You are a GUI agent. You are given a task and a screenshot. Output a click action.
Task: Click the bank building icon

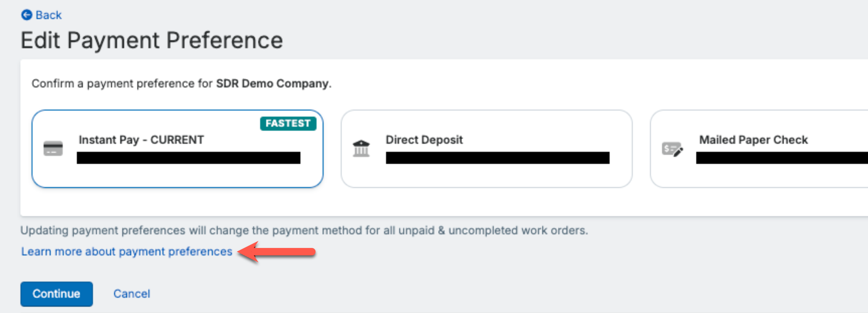pos(361,148)
